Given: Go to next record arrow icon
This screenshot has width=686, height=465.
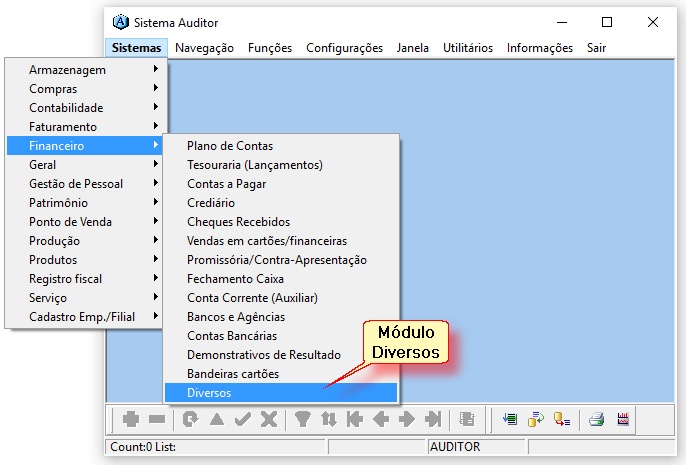Looking at the screenshot, I should pos(407,419).
